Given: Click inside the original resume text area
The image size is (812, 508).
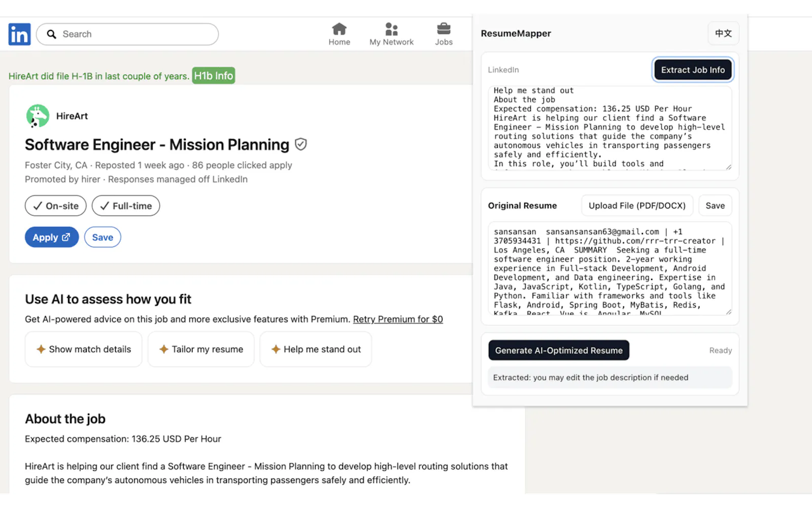Looking at the screenshot, I should pyautogui.click(x=610, y=268).
